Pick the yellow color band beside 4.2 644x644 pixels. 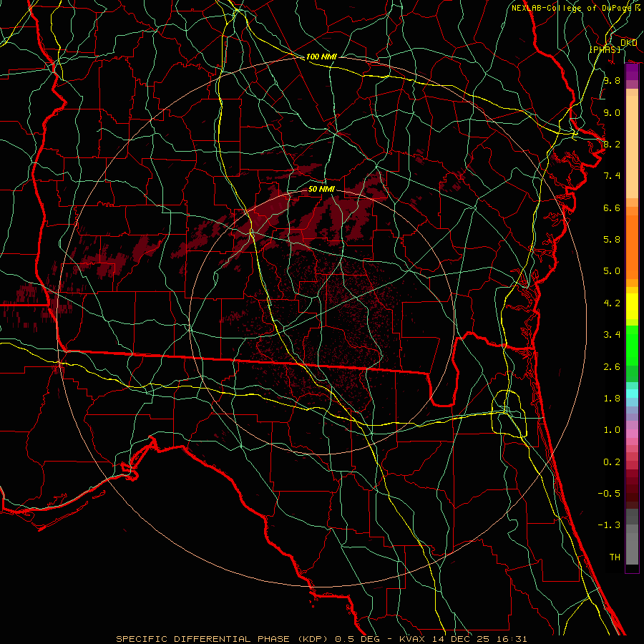pos(632,306)
